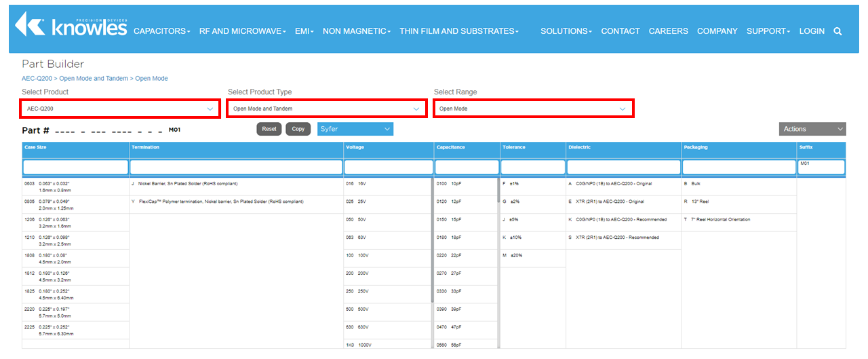Screen dimensions: 868x359
Task: Open the EMI menu
Action: [304, 31]
